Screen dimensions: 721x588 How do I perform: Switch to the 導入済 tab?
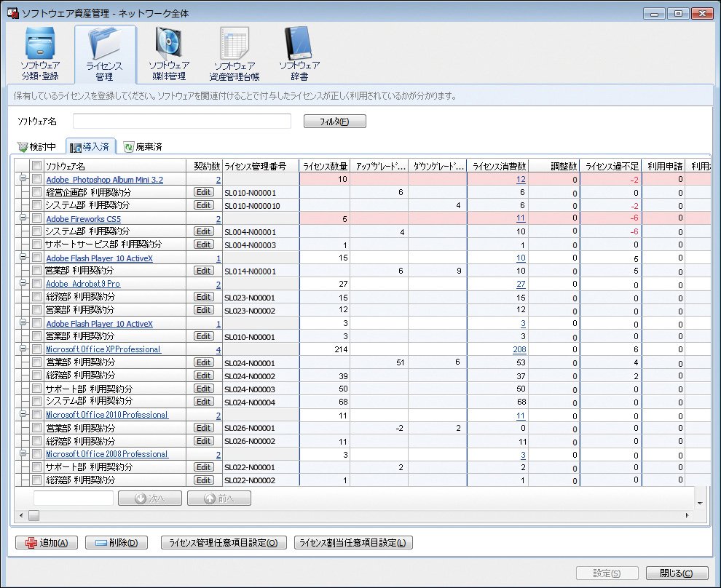[x=90, y=146]
